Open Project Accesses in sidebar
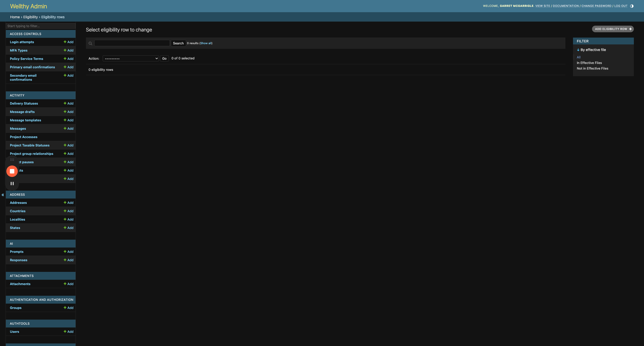The image size is (644, 346). 24,137
